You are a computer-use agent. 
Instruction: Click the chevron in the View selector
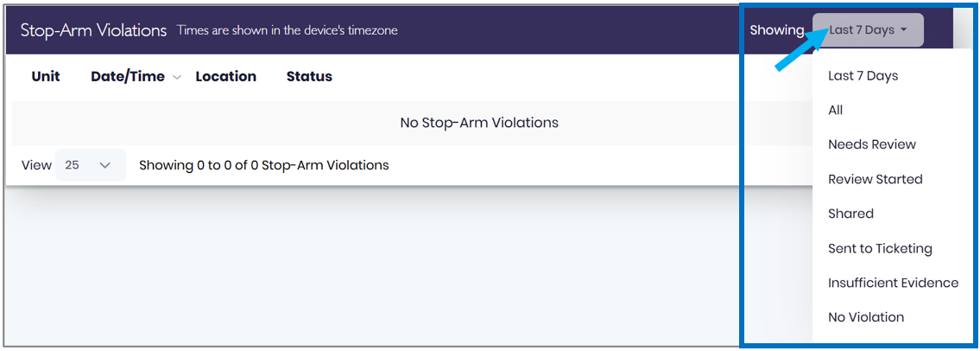point(105,165)
